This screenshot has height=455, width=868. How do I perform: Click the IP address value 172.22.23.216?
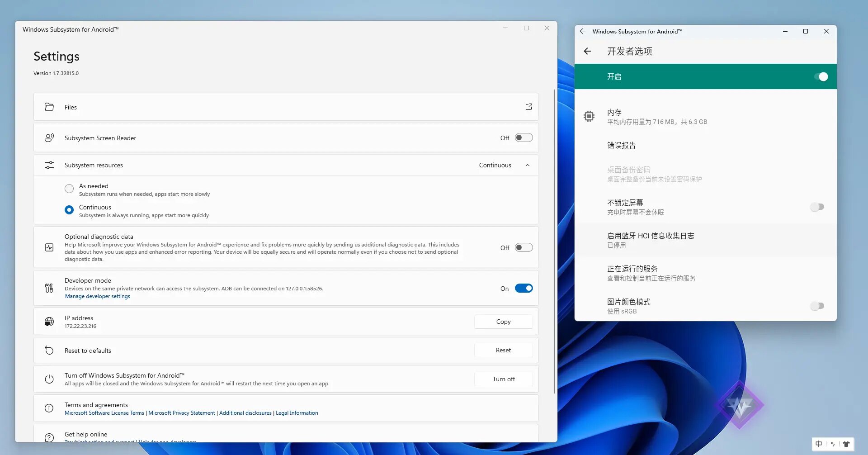[80, 326]
